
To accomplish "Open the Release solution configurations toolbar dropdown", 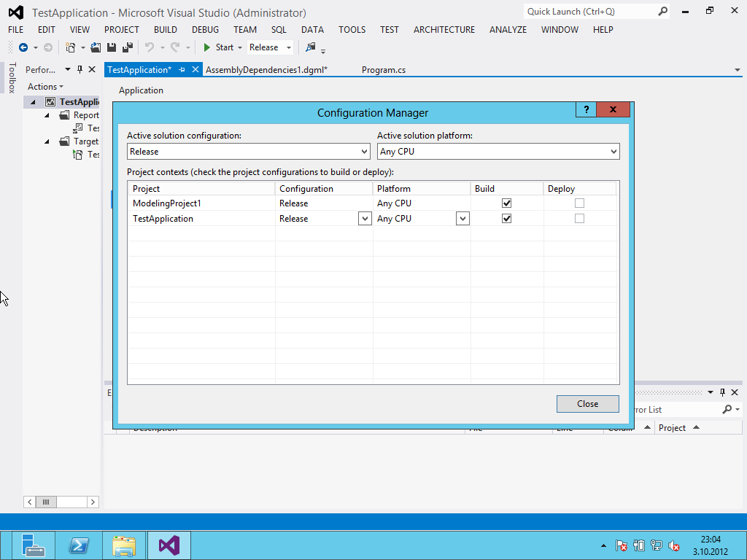I will [x=289, y=47].
